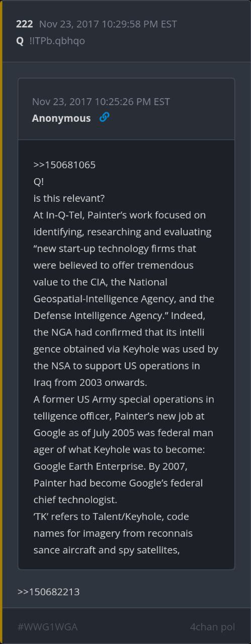Click the !ITPb.qbhqo tripcode
Image resolution: width=251 pixels, height=644 pixels.
tap(57, 41)
